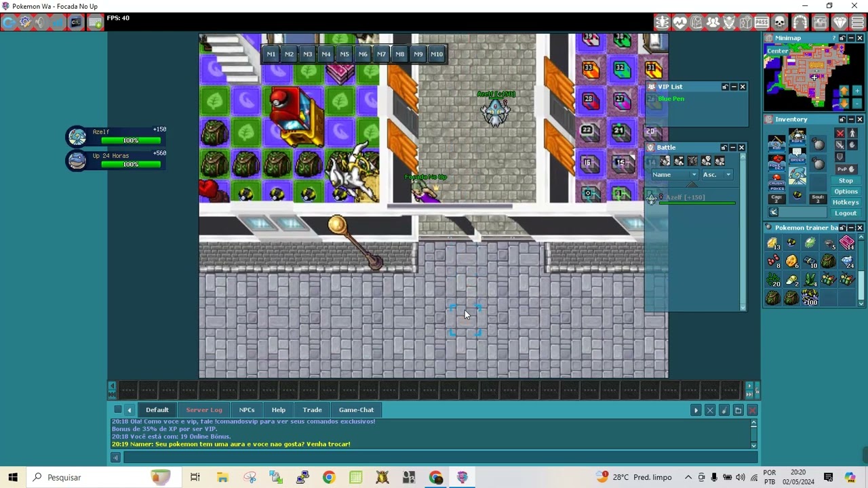Open the gear settings icon top-left

coord(25,22)
